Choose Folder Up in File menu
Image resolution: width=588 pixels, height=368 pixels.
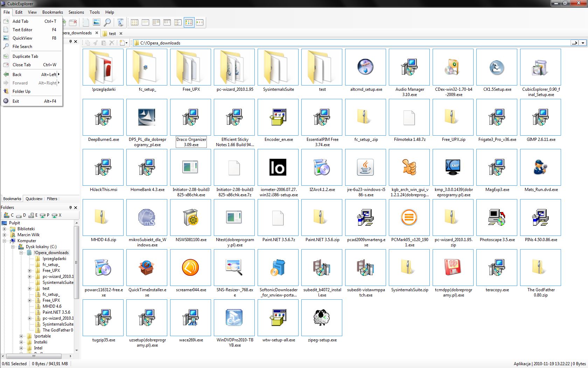pos(32,91)
